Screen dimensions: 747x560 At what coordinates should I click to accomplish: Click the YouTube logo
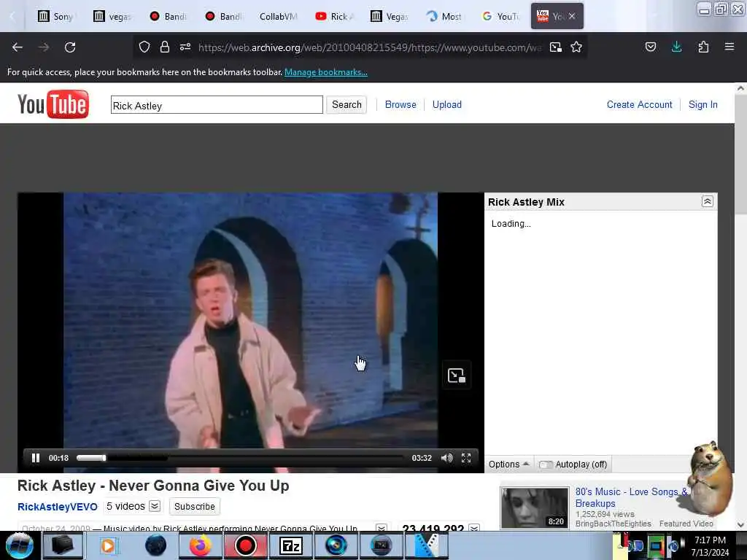tap(53, 104)
